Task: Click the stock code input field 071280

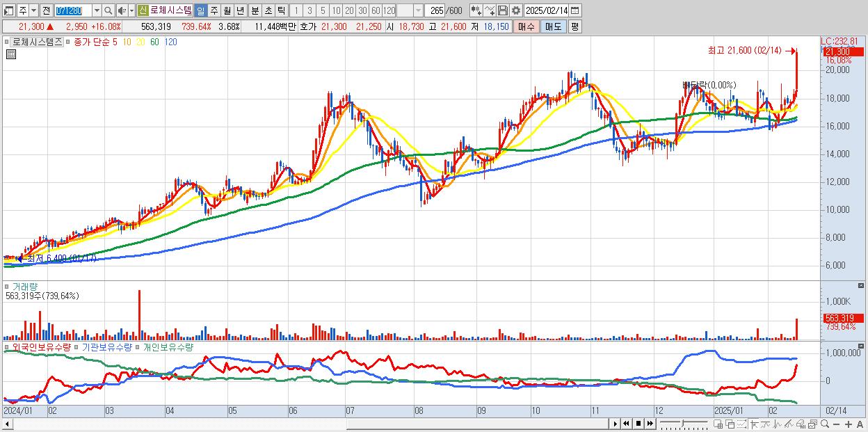Action: [x=73, y=10]
